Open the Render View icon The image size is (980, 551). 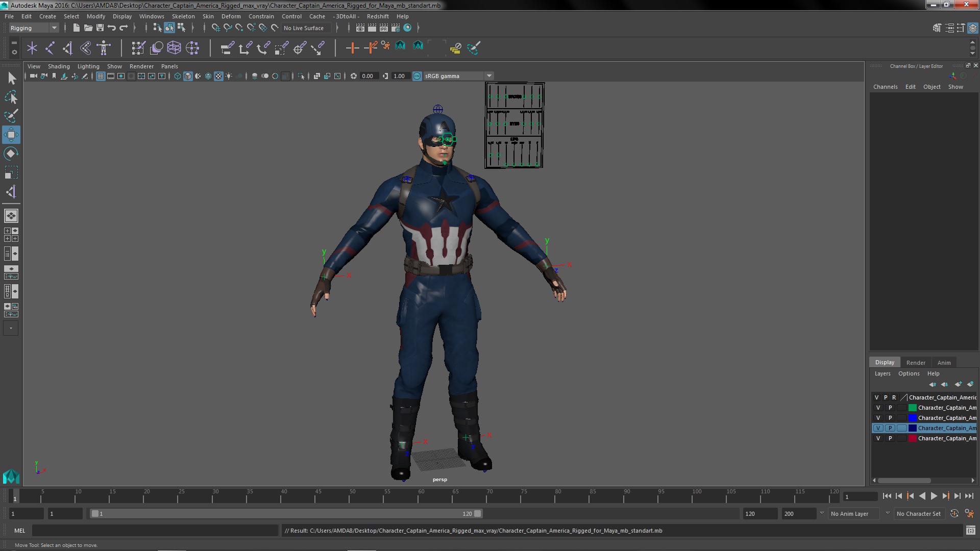360,28
